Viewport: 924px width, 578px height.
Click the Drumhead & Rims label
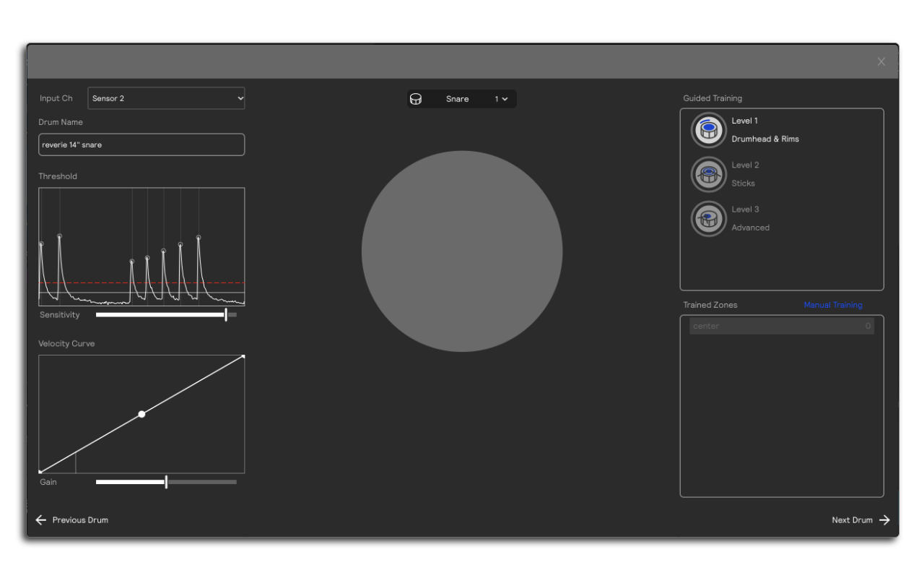(765, 139)
